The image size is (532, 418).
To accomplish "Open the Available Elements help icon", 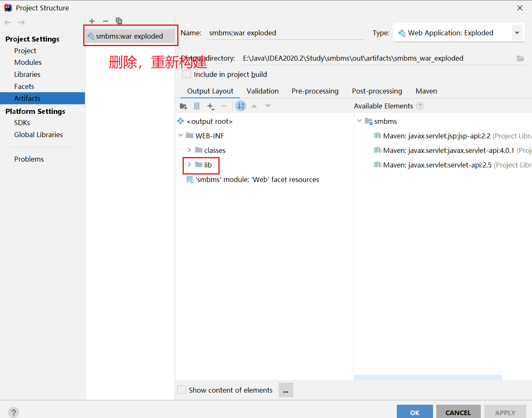I will pos(420,106).
